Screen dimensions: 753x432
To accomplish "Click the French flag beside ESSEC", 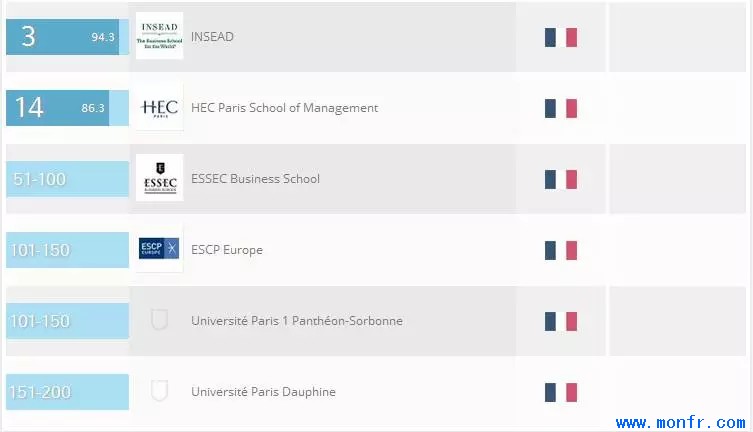I will click(x=561, y=179).
